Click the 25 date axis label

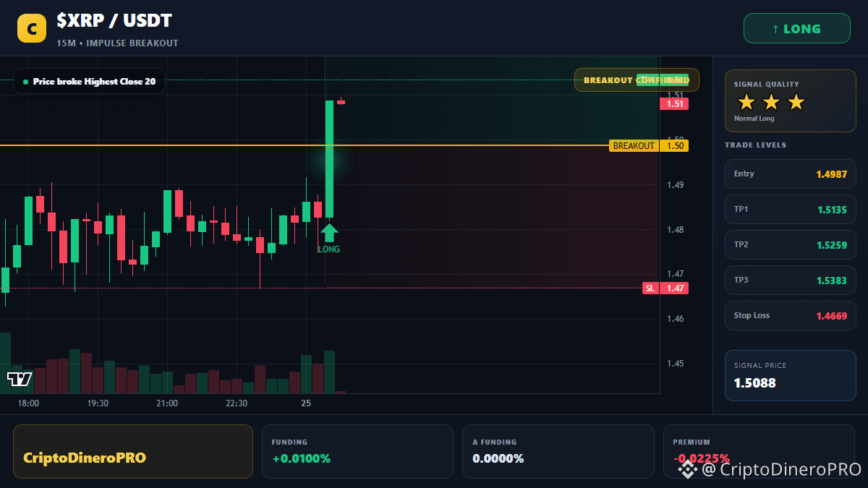[x=306, y=403]
